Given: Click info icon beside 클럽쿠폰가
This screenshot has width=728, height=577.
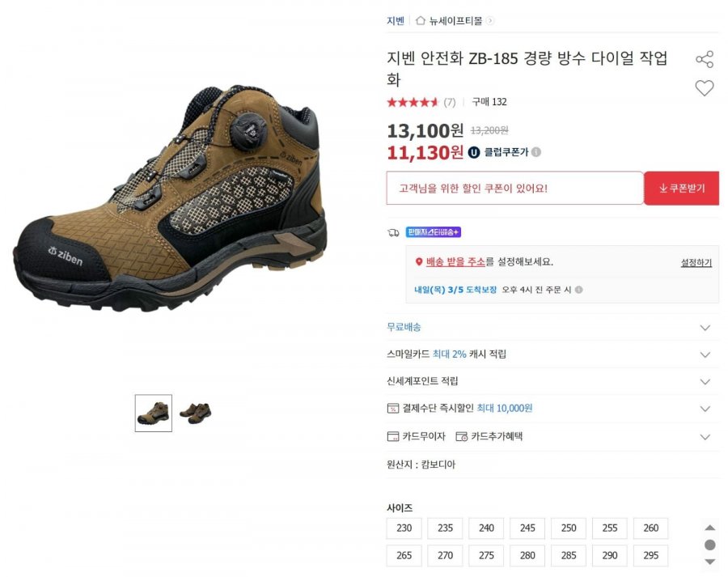Looking at the screenshot, I should [x=536, y=152].
